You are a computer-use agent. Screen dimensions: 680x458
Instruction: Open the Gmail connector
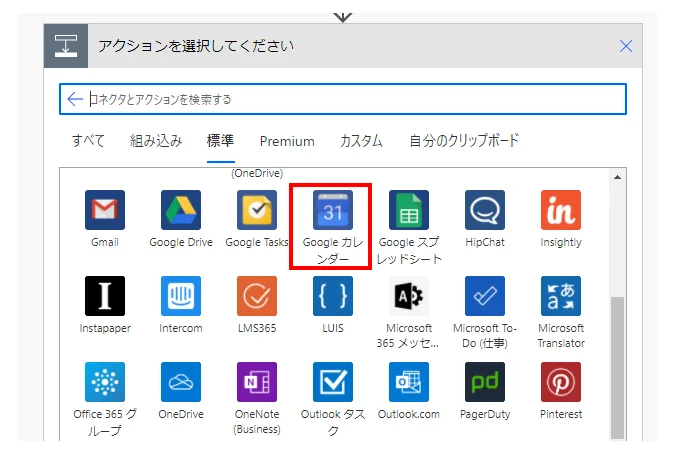coord(105,210)
